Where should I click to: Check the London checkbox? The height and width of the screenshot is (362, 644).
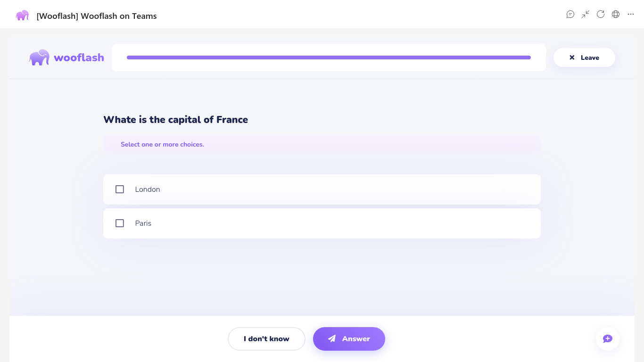[120, 189]
